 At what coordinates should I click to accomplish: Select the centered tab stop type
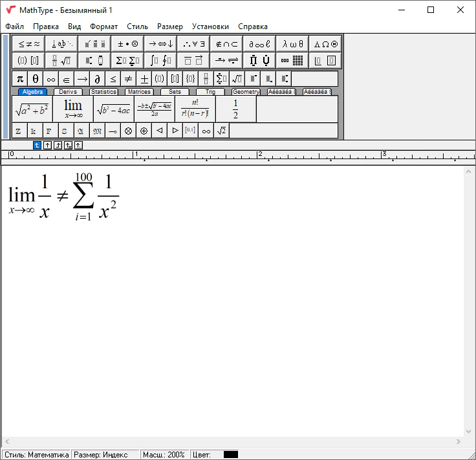click(x=47, y=146)
